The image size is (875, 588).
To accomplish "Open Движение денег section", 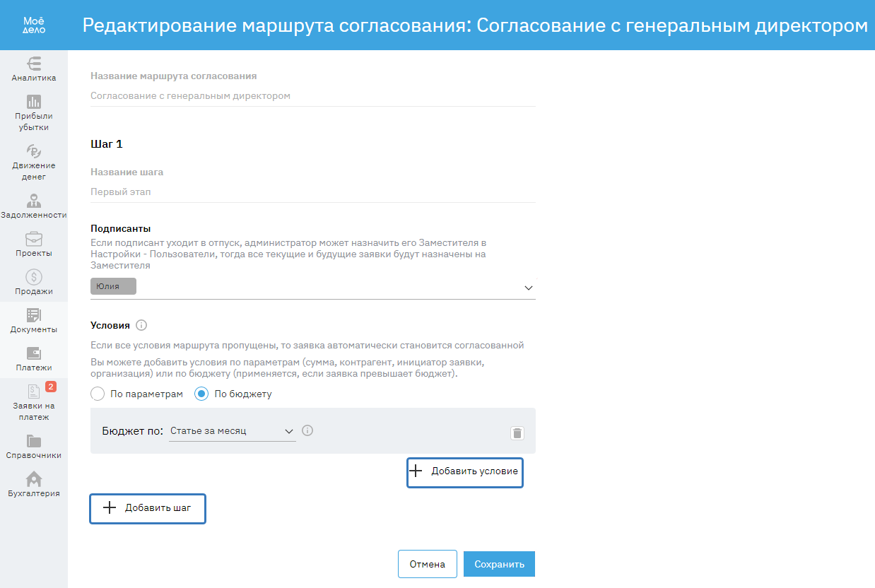I will tap(34, 161).
